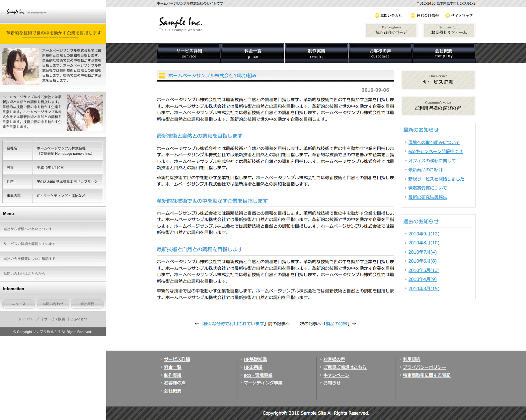Select the 会社概要 company navigation tab

444,53
